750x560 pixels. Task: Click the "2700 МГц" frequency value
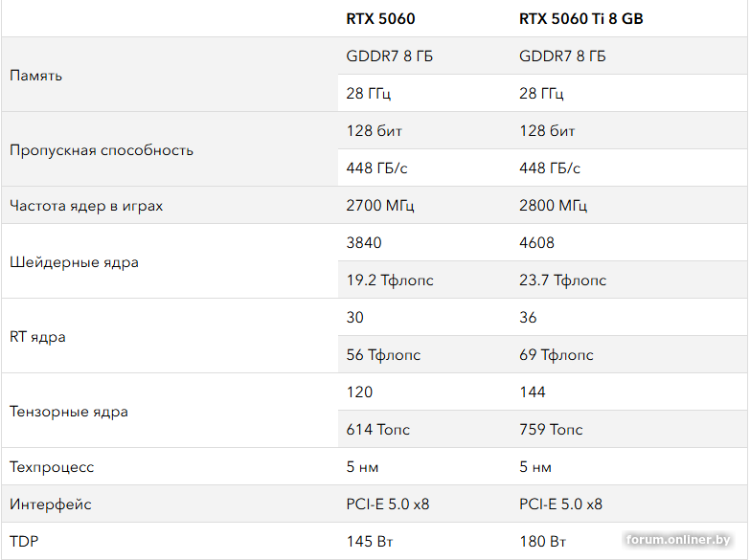[x=380, y=206]
